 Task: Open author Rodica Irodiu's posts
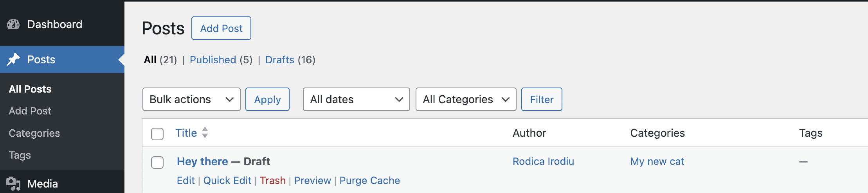543,161
